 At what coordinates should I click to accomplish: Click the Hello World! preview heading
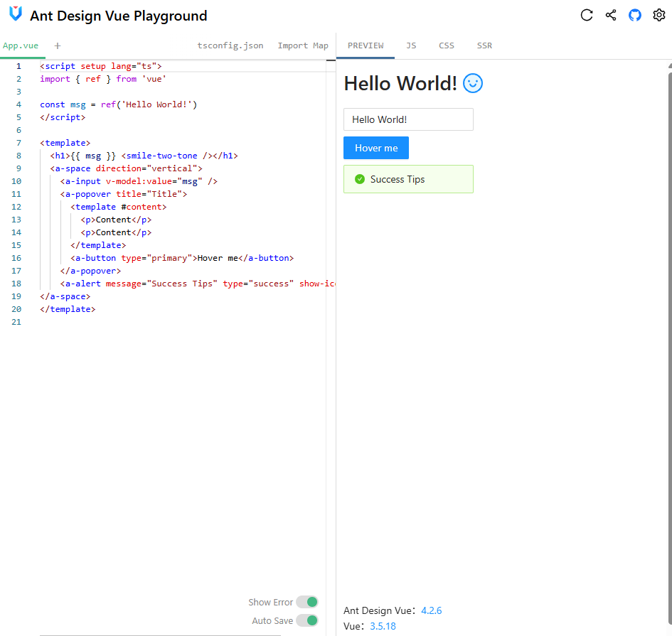pos(400,83)
